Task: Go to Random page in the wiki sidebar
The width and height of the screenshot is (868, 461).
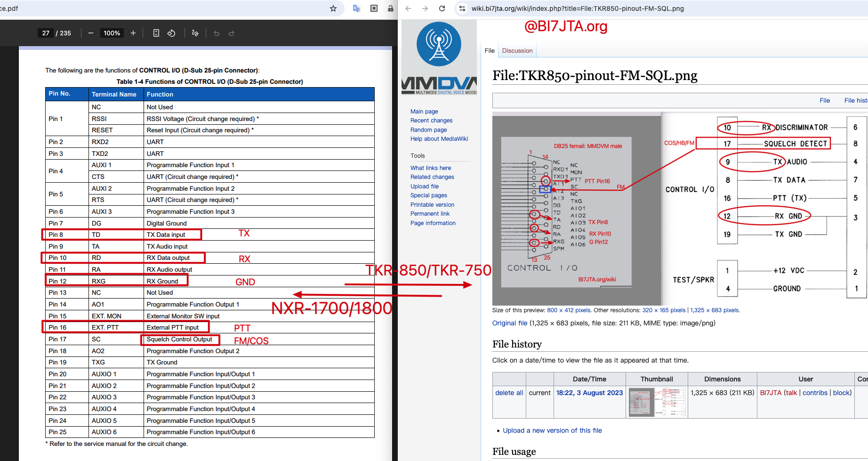Action: [x=428, y=130]
